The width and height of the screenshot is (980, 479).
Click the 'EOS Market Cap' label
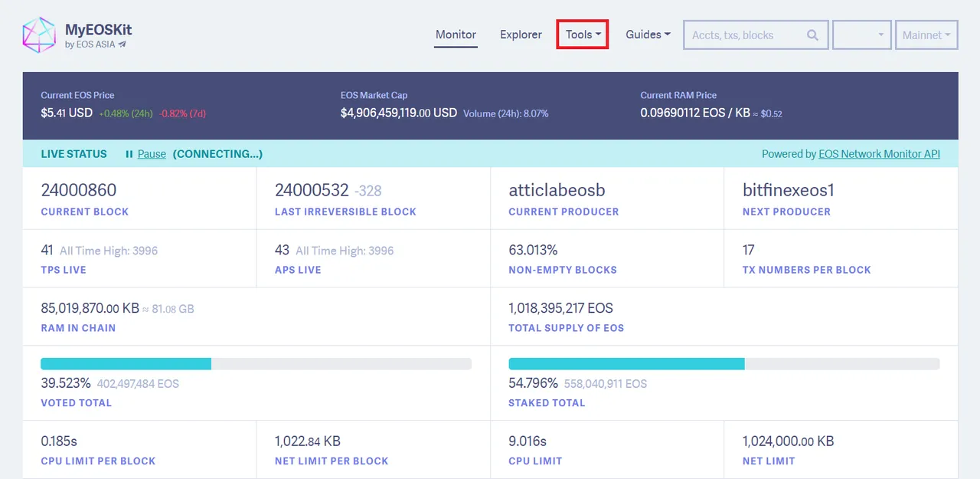pos(374,95)
